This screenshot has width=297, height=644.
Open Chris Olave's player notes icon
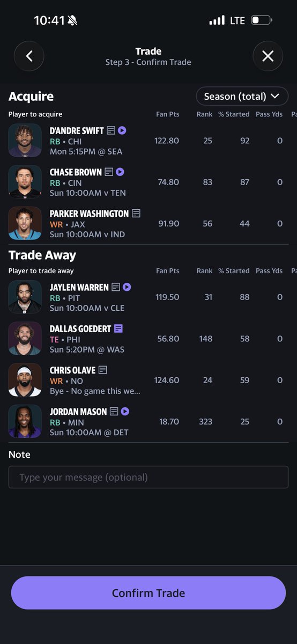pyautogui.click(x=103, y=370)
